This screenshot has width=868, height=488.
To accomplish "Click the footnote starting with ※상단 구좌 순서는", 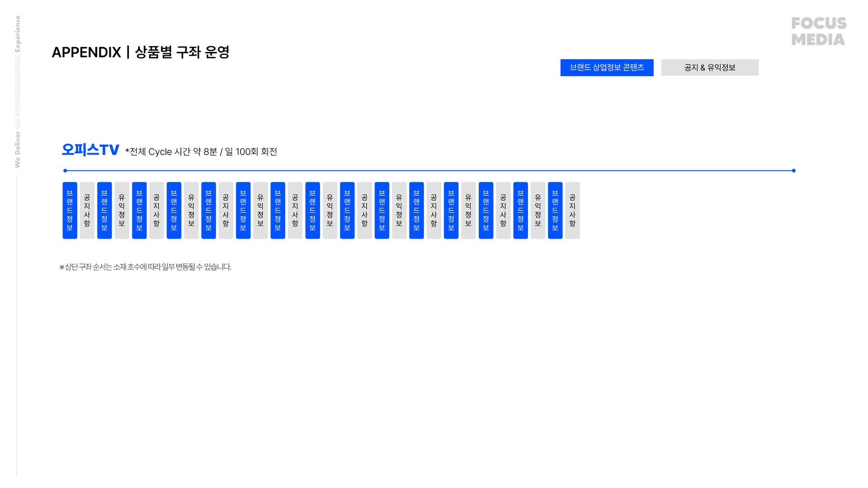I will 145,267.
